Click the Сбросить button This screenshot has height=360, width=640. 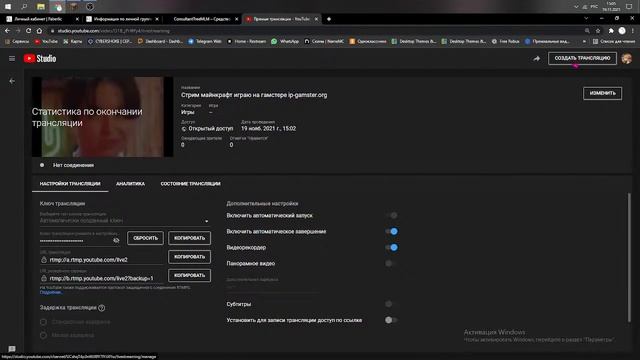(x=145, y=238)
